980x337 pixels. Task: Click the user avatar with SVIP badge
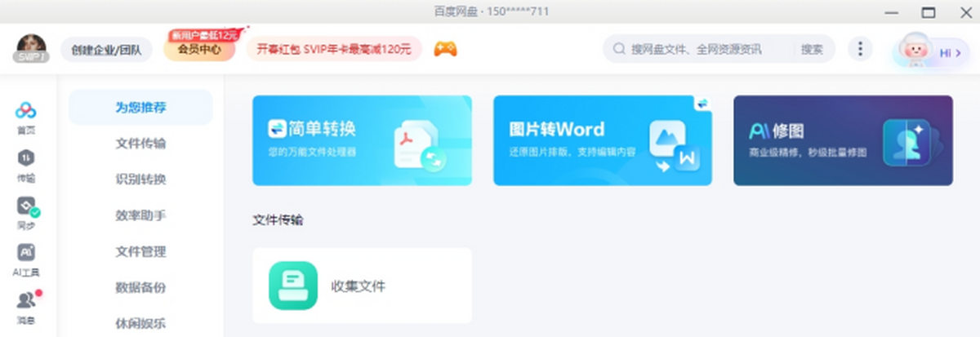(x=31, y=49)
